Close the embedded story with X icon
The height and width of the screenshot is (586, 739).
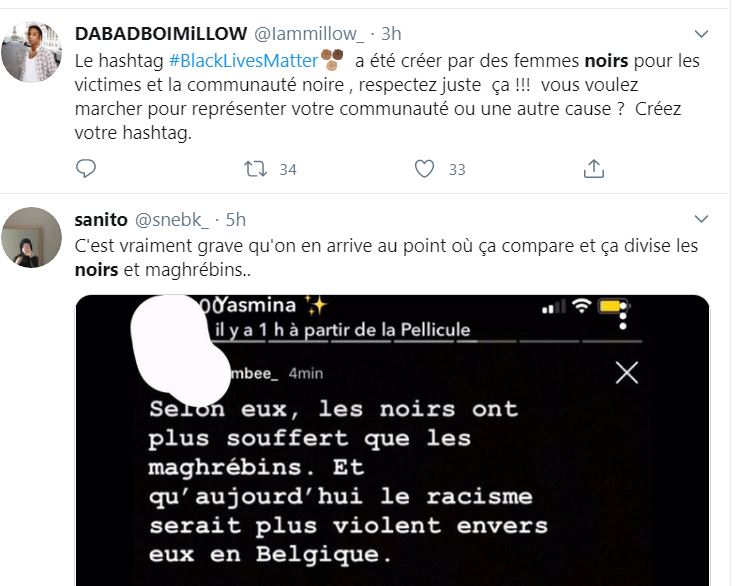click(x=627, y=373)
